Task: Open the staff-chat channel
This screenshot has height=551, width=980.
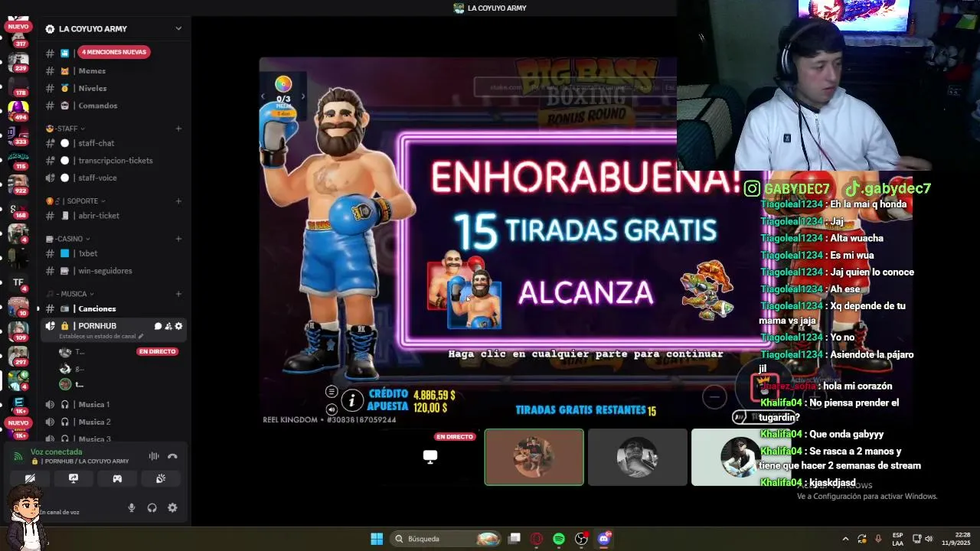Action: [x=113, y=143]
